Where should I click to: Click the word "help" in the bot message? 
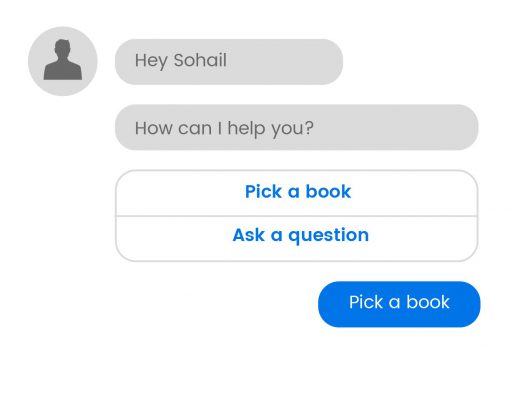246,129
